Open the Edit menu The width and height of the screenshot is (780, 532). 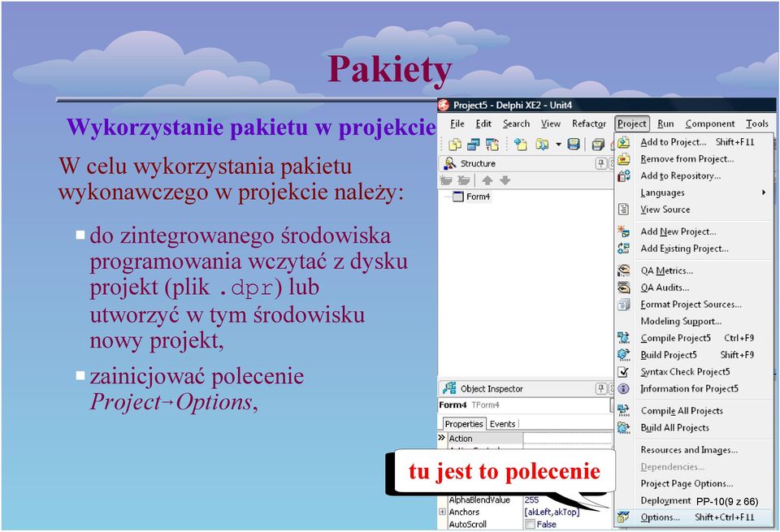coord(483,123)
